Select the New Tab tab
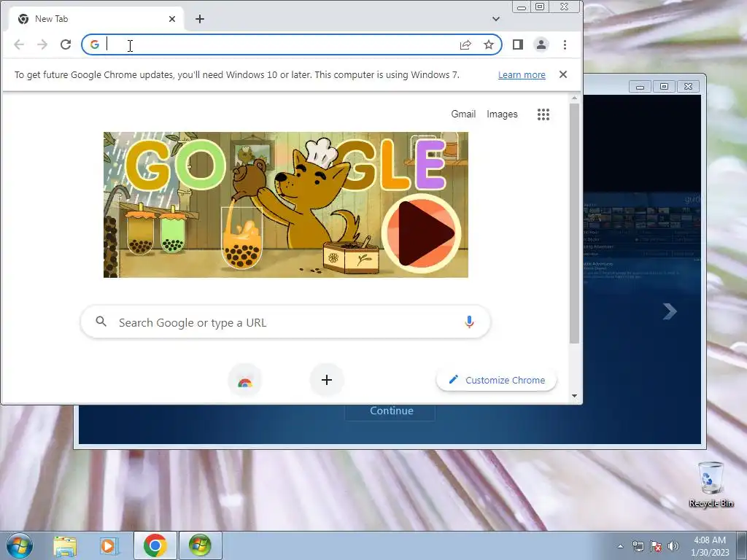 pos(96,19)
